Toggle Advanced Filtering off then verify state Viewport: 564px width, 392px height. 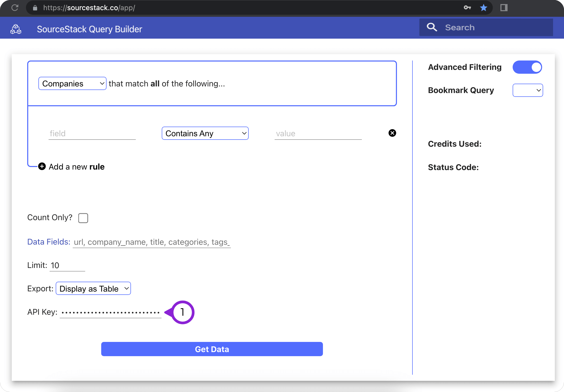pyautogui.click(x=527, y=67)
